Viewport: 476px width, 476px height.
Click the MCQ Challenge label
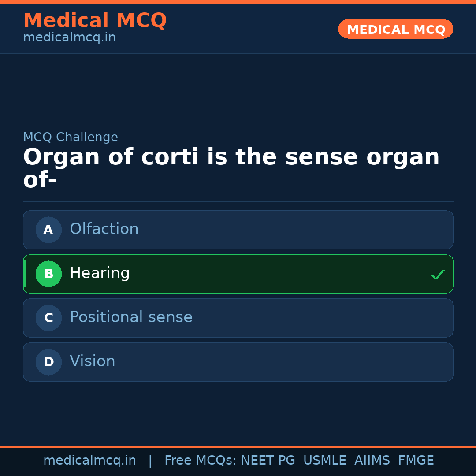(x=71, y=137)
